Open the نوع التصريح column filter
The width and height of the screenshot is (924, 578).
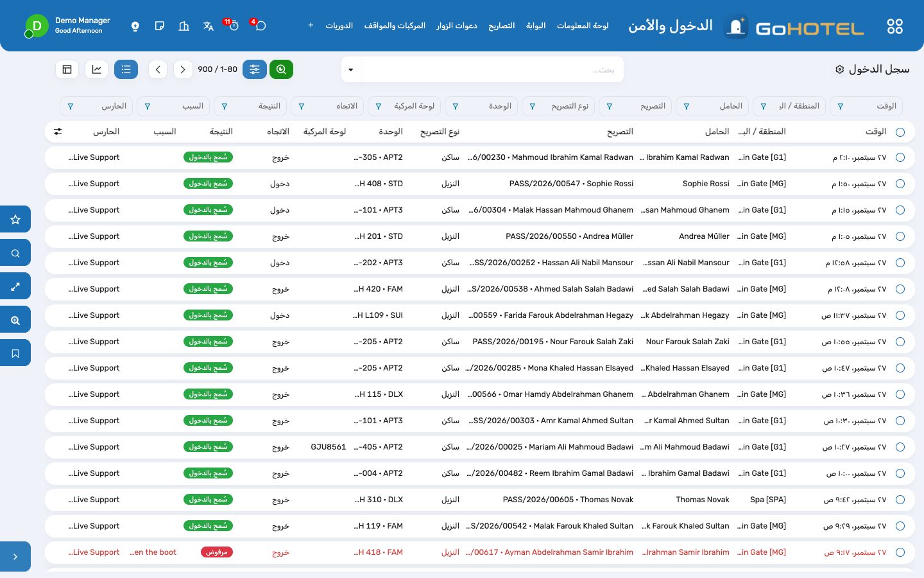(533, 107)
